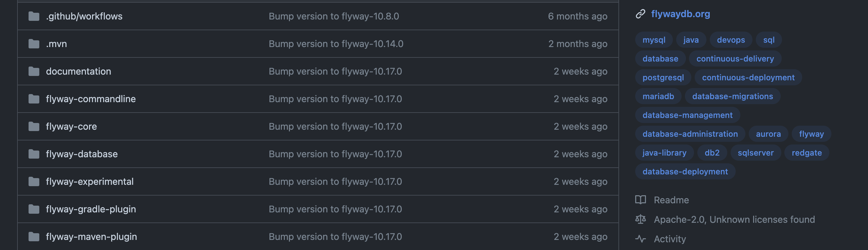
Task: Click the link icon beside flywaydb.org
Action: pos(640,14)
